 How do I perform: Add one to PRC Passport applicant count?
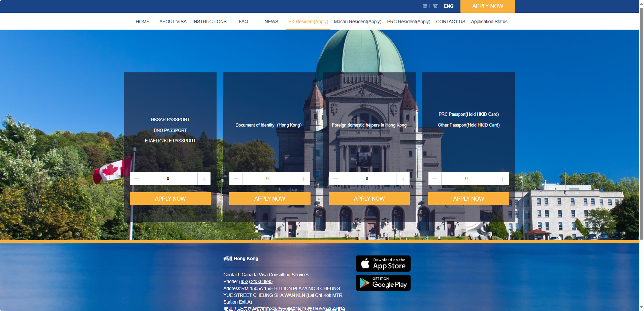(502, 179)
